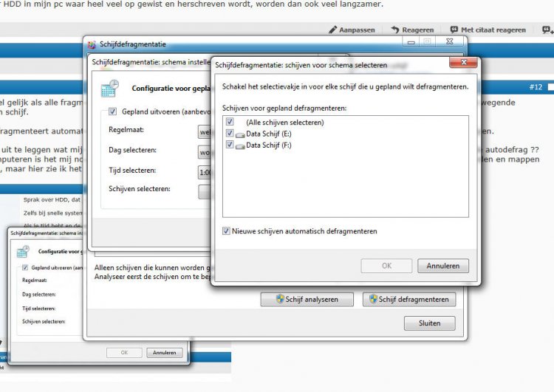Screen dimensions: 554x392
Task: Uncheck the Data Schijf (F:) checkbox
Action: pyautogui.click(x=230, y=145)
